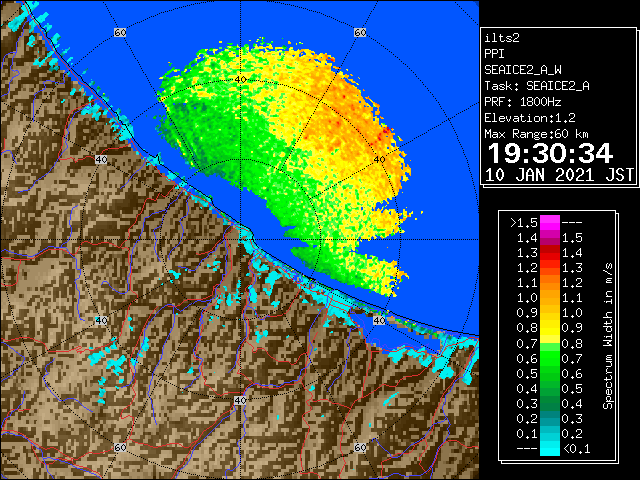Viewport: 640px width, 480px height.
Task: Select the '60' ring label in the upper-left
Action: pyautogui.click(x=120, y=32)
